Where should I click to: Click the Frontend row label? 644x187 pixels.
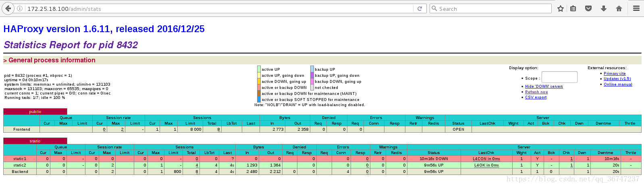22,129
